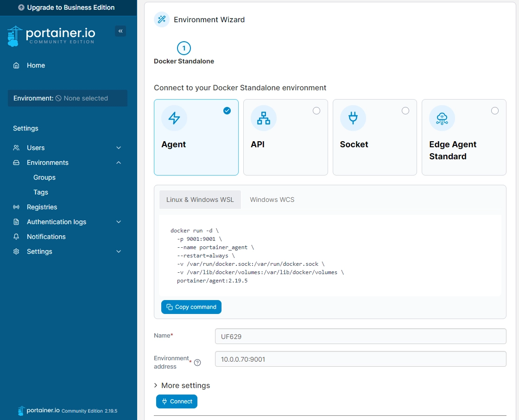
Task: Click the Portainer.io logo in sidebar
Action: [51, 36]
